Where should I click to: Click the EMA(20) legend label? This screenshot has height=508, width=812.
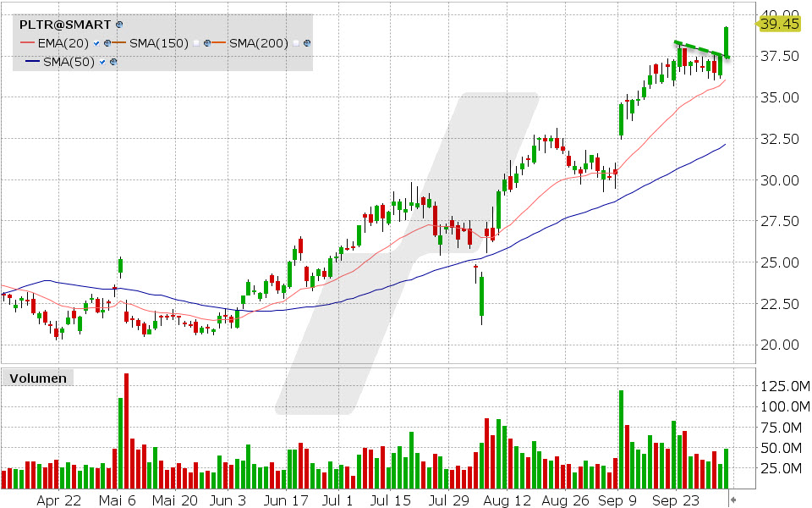pyautogui.click(x=63, y=43)
